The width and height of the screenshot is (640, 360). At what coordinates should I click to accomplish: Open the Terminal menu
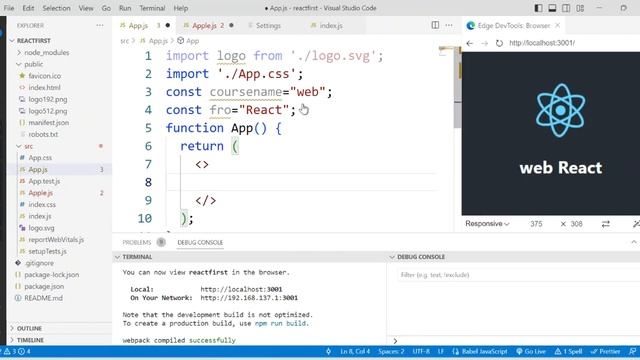point(152,8)
